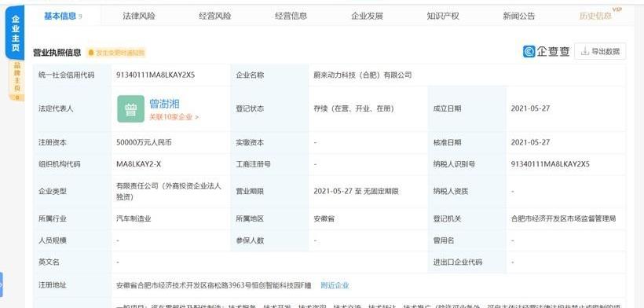Click the 附近企业 link

(x=335, y=285)
